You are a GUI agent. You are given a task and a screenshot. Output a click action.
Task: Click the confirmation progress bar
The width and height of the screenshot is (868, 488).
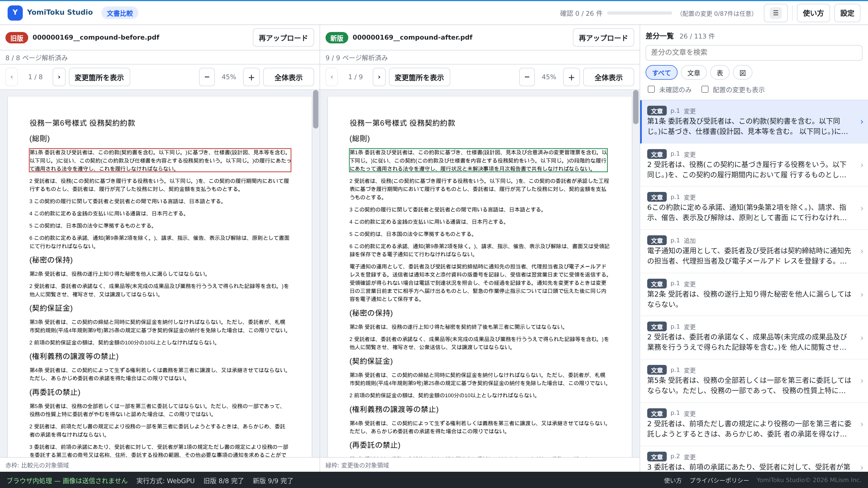(640, 13)
